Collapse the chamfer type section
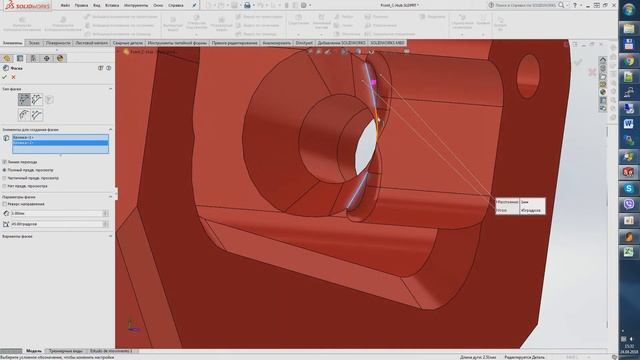The width and height of the screenshot is (640, 360). coord(110,89)
